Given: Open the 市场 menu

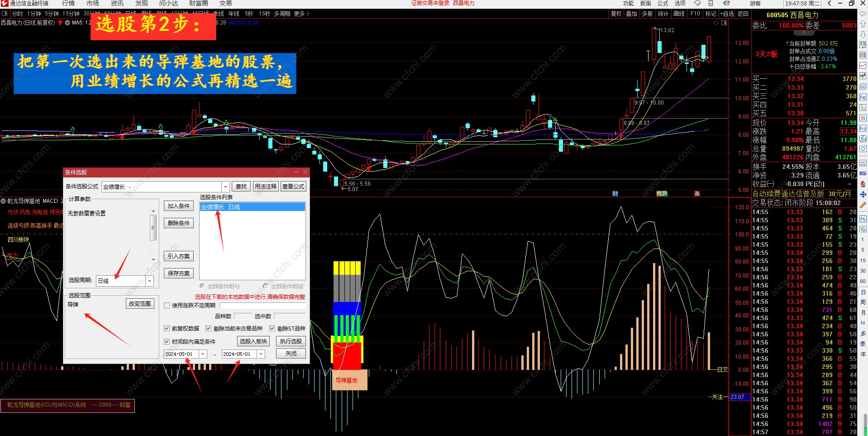Looking at the screenshot, I should (x=93, y=3).
